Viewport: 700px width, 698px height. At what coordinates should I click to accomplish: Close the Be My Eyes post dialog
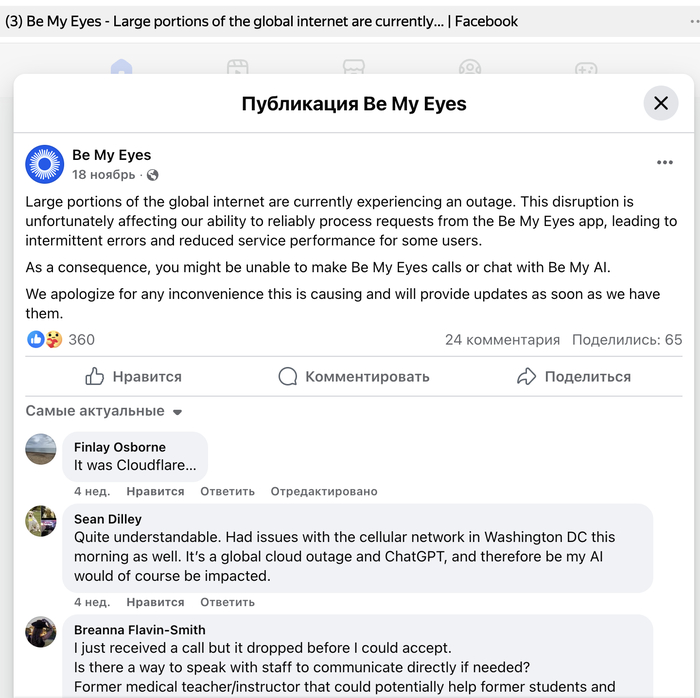[660, 103]
